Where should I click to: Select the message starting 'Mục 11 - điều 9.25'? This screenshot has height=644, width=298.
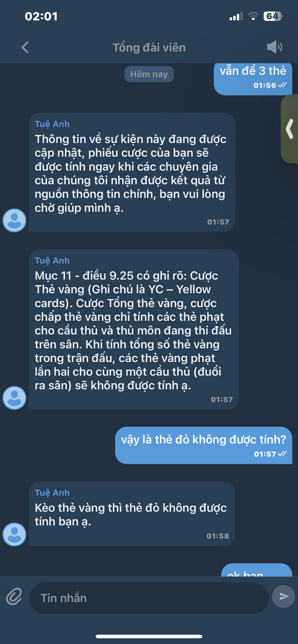pyautogui.click(x=134, y=329)
